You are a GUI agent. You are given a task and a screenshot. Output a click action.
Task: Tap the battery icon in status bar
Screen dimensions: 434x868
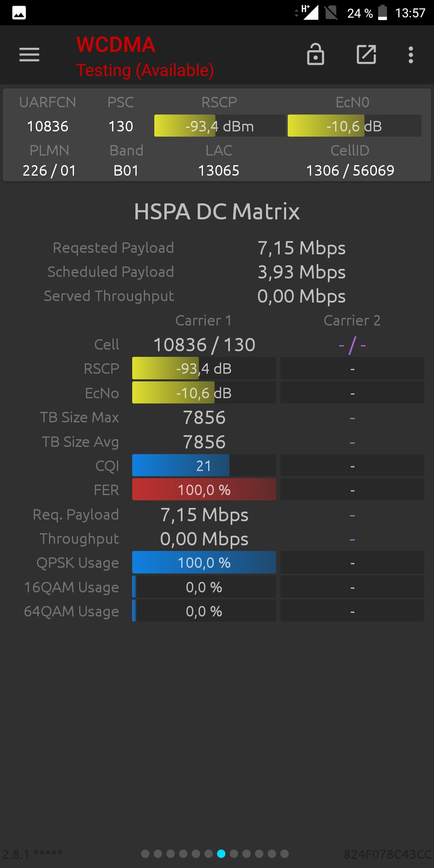[383, 12]
